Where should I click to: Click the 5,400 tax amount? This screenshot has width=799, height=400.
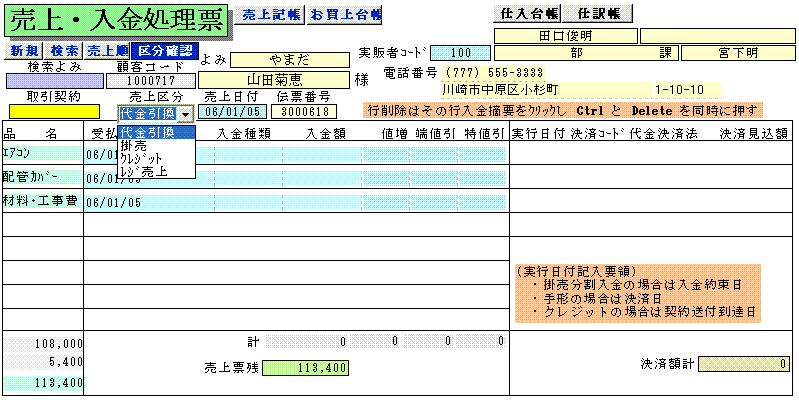pos(43,363)
